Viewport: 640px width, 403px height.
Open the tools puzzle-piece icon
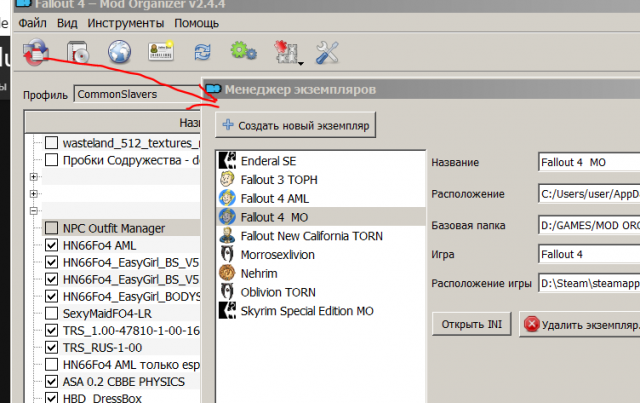(285, 51)
